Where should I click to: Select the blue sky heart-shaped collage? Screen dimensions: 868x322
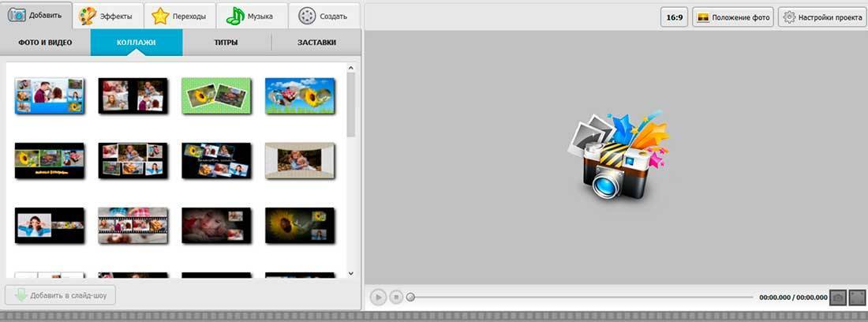[x=300, y=95]
